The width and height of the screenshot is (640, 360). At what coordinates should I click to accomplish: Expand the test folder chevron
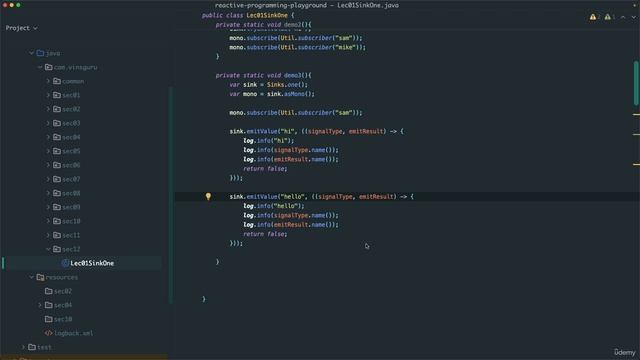point(23,347)
